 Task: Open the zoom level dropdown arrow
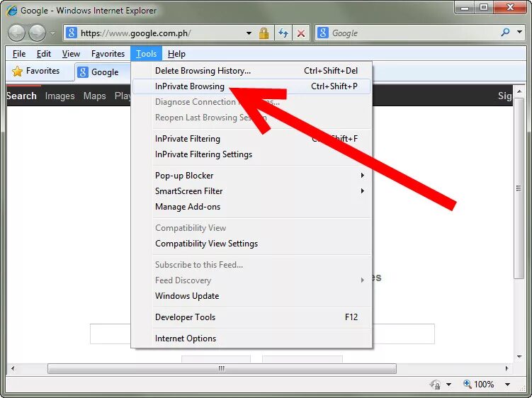click(508, 385)
